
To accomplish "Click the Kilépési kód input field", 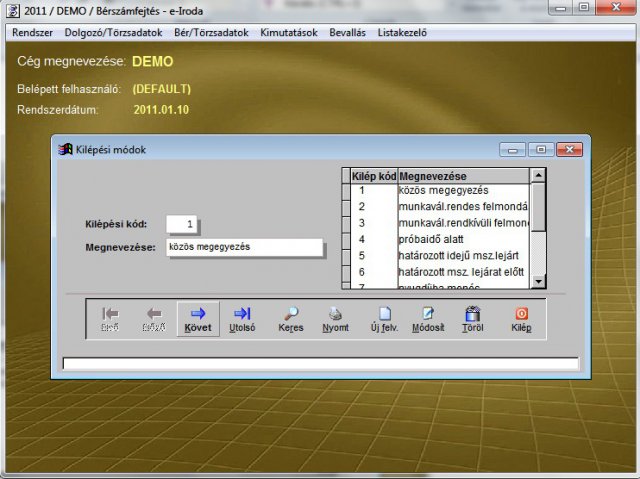I will tap(182, 224).
